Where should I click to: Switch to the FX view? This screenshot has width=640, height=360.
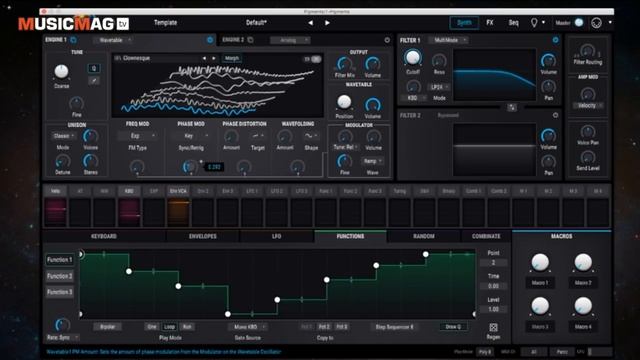490,23
